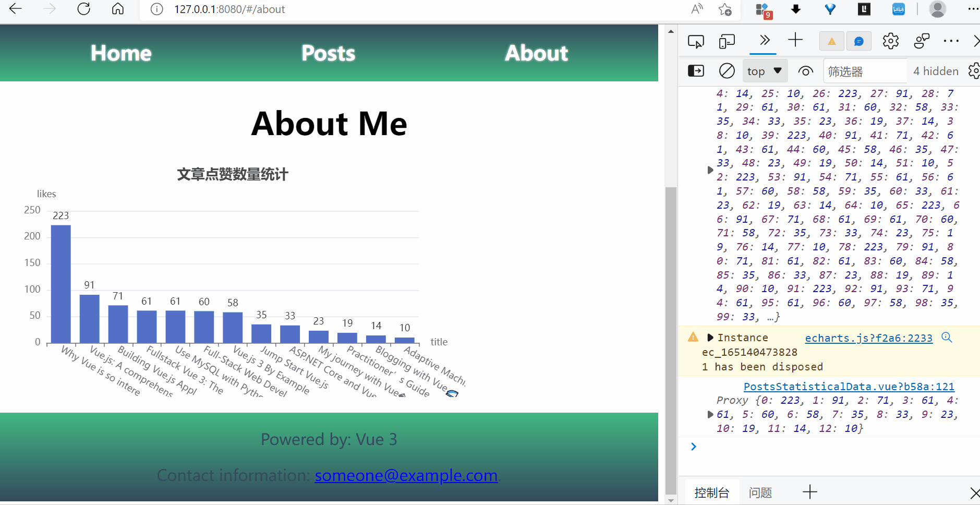Navigate to the Posts menu item
980x505 pixels.
pos(328,53)
